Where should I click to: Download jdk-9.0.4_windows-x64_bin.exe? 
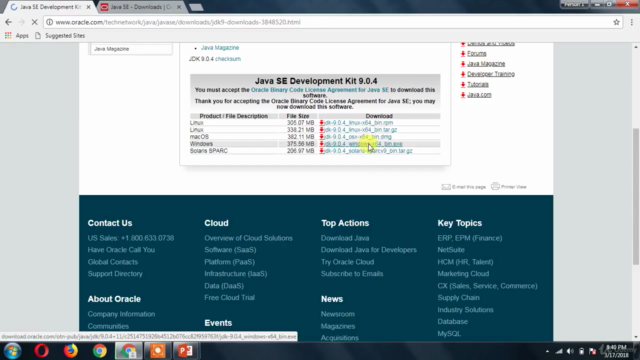coord(363,144)
